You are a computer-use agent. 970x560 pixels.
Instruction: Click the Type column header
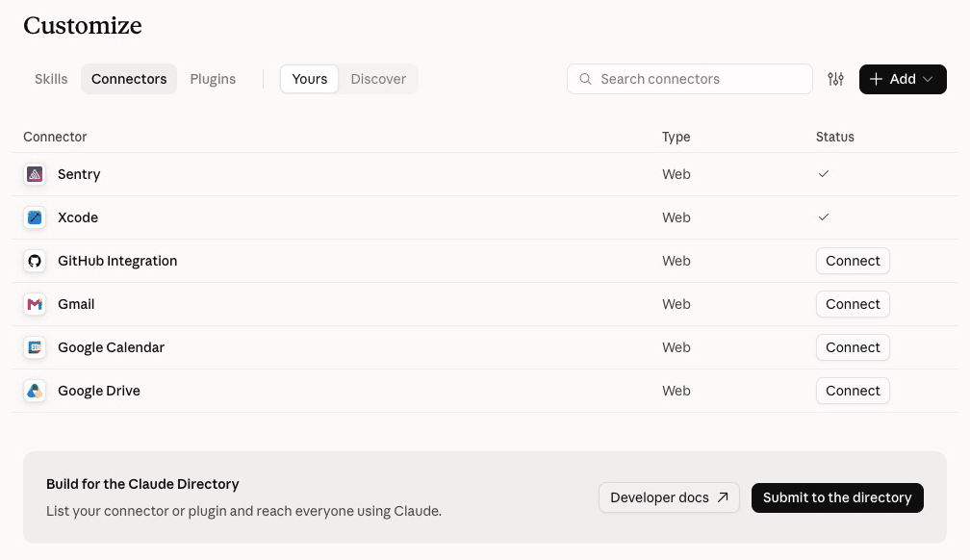tap(676, 137)
